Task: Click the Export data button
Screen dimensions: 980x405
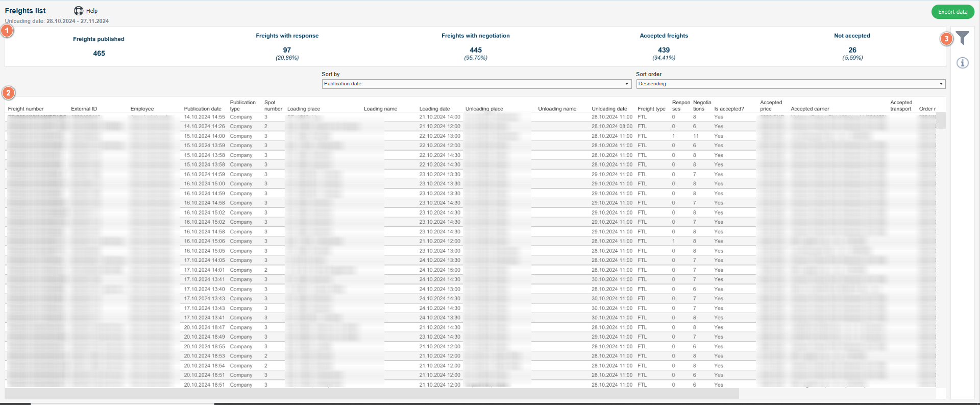Action: [x=952, y=12]
